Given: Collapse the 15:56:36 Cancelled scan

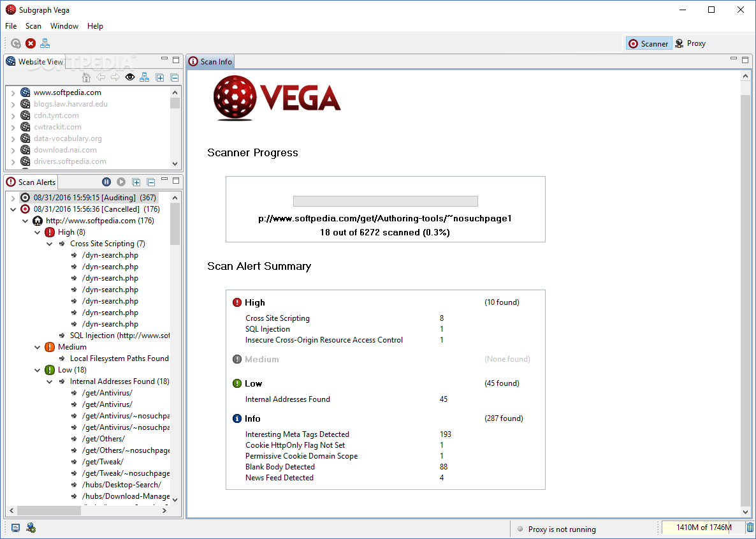Looking at the screenshot, I should click(13, 209).
